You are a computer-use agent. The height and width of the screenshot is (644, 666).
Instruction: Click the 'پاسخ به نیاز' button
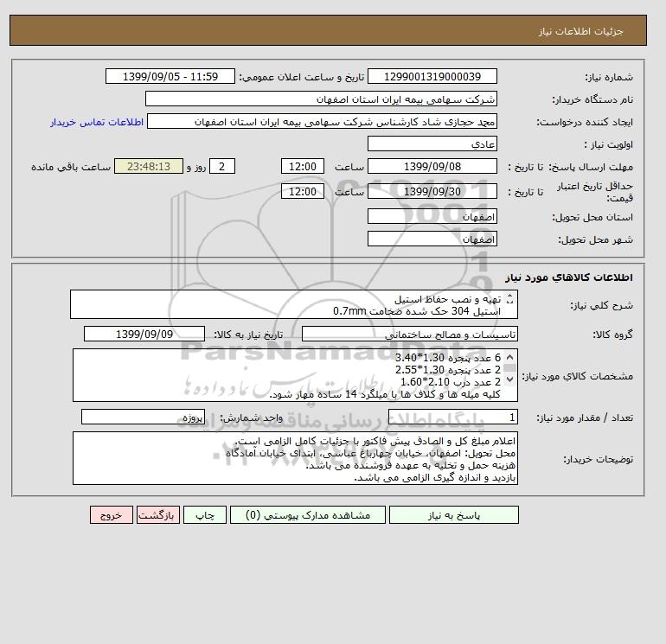click(x=453, y=515)
